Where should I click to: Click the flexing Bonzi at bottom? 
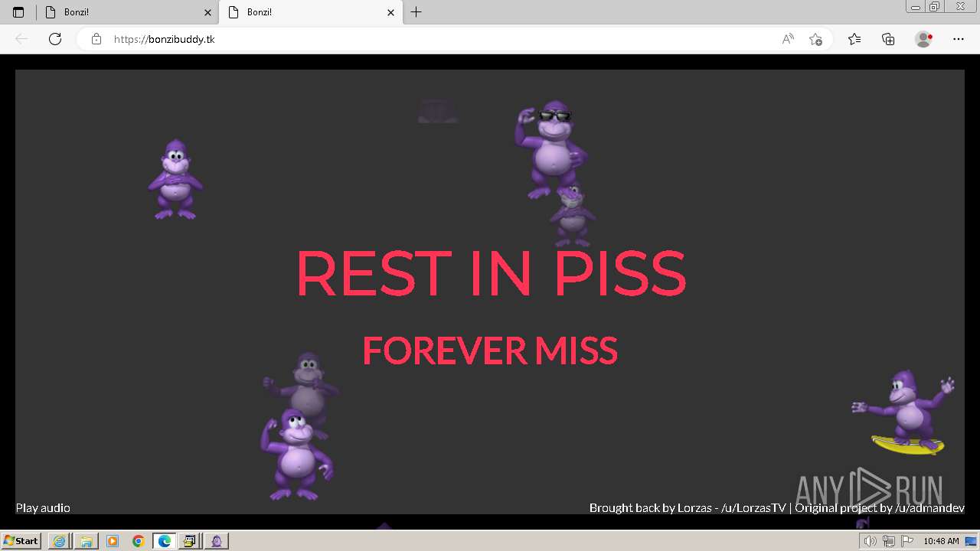tap(296, 455)
